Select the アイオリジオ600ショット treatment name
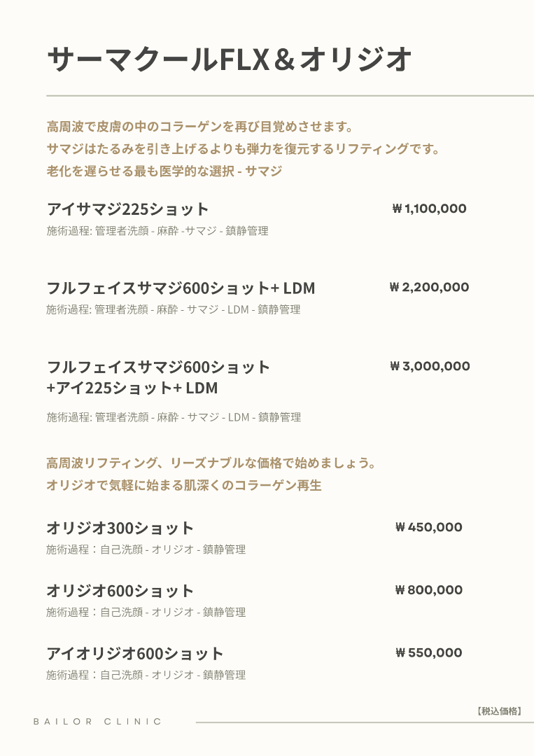Image resolution: width=534 pixels, height=756 pixels. coord(135,654)
